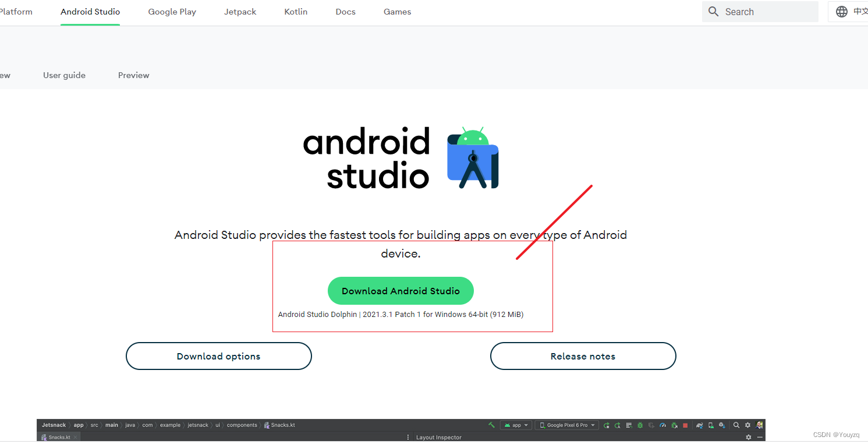
Task: Click the example breadcrumb segment
Action: pos(170,425)
